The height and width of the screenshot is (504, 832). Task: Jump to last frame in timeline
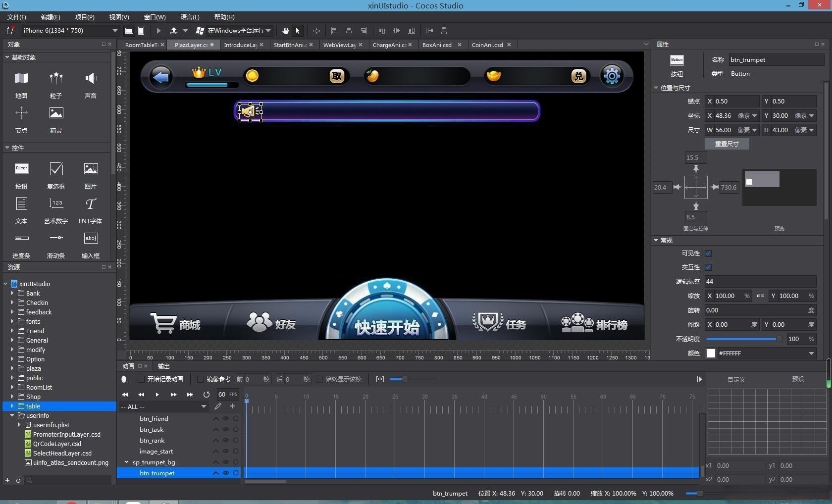coord(190,395)
